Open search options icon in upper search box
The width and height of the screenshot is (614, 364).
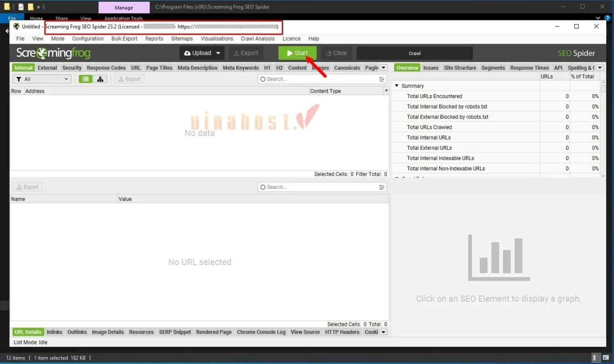click(381, 79)
